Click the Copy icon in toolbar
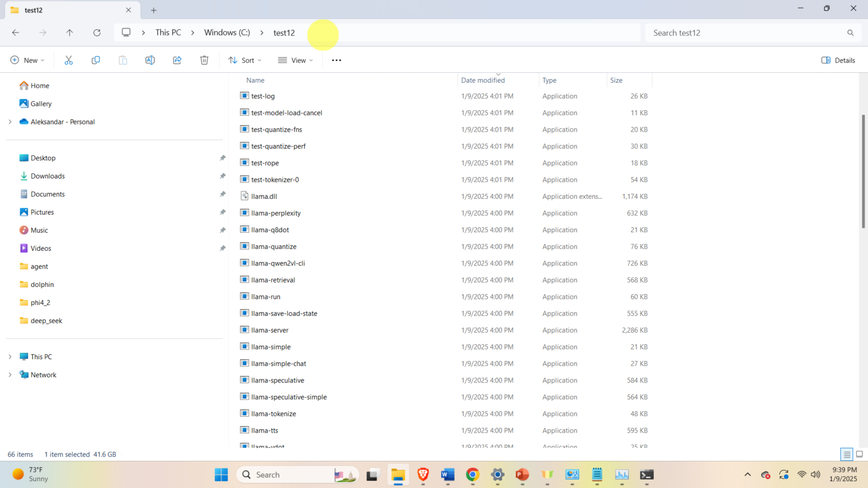Screen dimensions: 868x488 [96, 60]
